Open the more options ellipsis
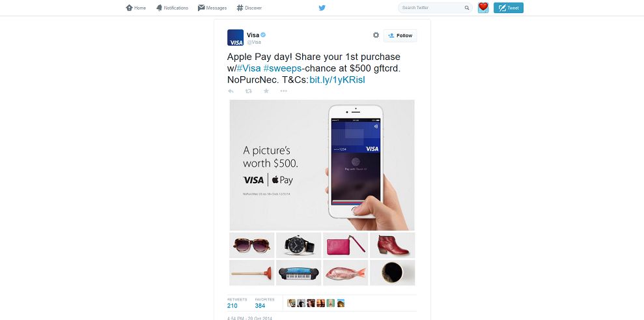The height and width of the screenshot is (320, 644). point(284,91)
